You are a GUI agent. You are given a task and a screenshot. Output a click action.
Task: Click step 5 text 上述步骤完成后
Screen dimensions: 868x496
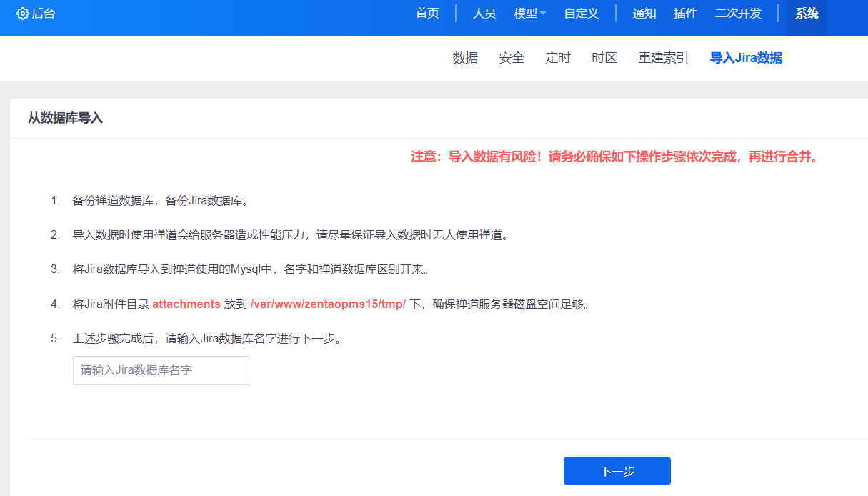click(207, 339)
